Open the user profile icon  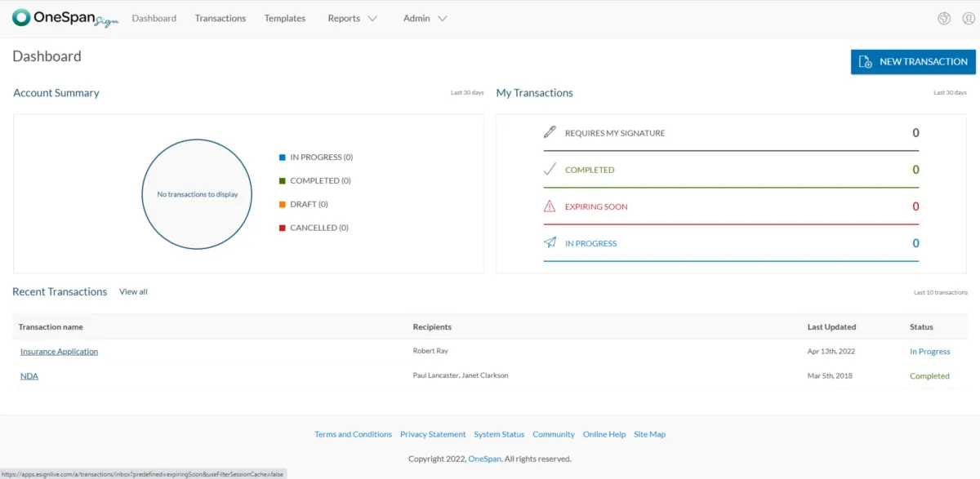(969, 19)
